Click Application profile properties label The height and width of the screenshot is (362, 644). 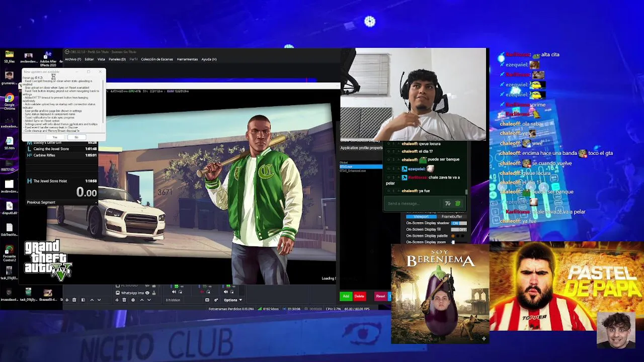coord(361,148)
